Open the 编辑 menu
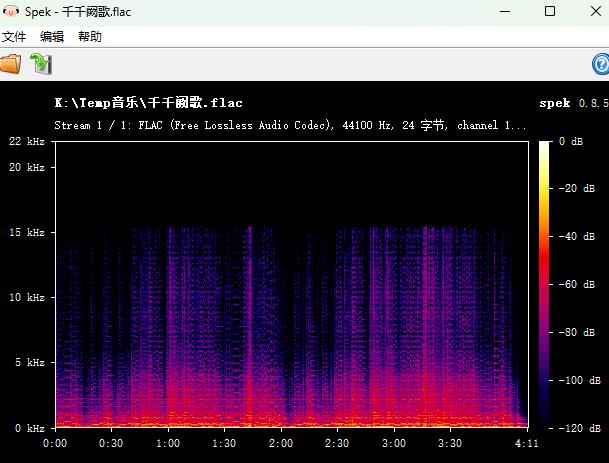The height and width of the screenshot is (463, 609). [x=52, y=37]
